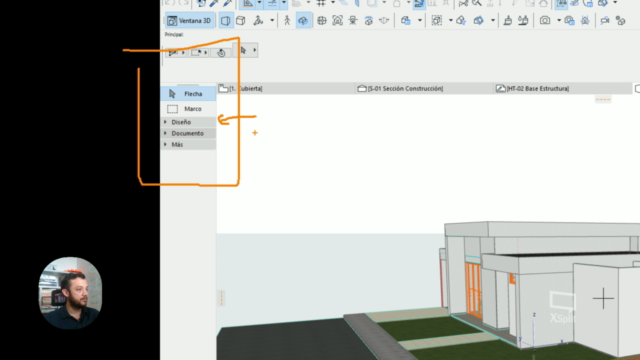Click the dashed marquee 3D cube icon
This screenshot has width=640, height=360.
click(436, 20)
